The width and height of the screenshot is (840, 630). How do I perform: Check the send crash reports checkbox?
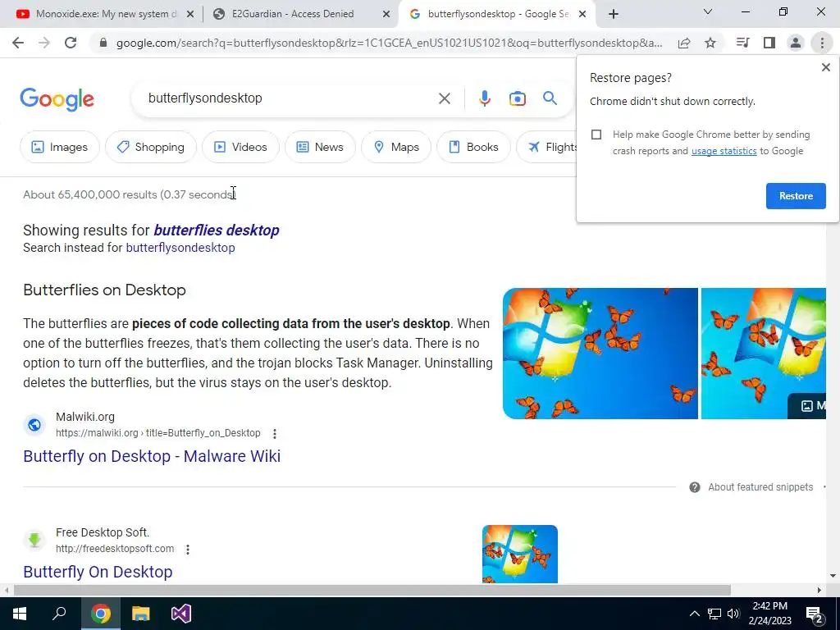[x=596, y=135]
